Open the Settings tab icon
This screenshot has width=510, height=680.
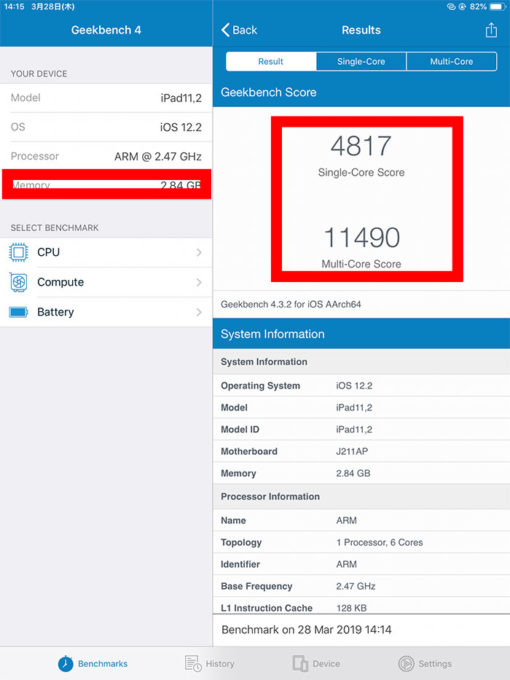(x=406, y=664)
